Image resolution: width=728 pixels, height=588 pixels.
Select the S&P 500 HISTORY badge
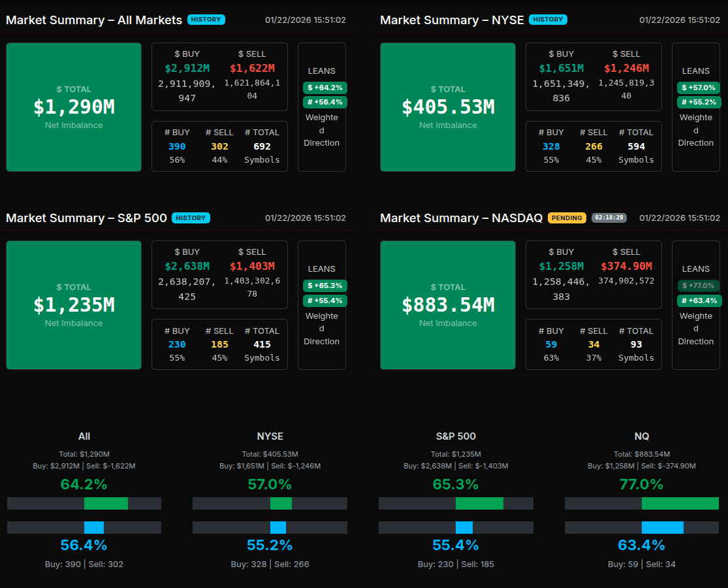tap(190, 218)
